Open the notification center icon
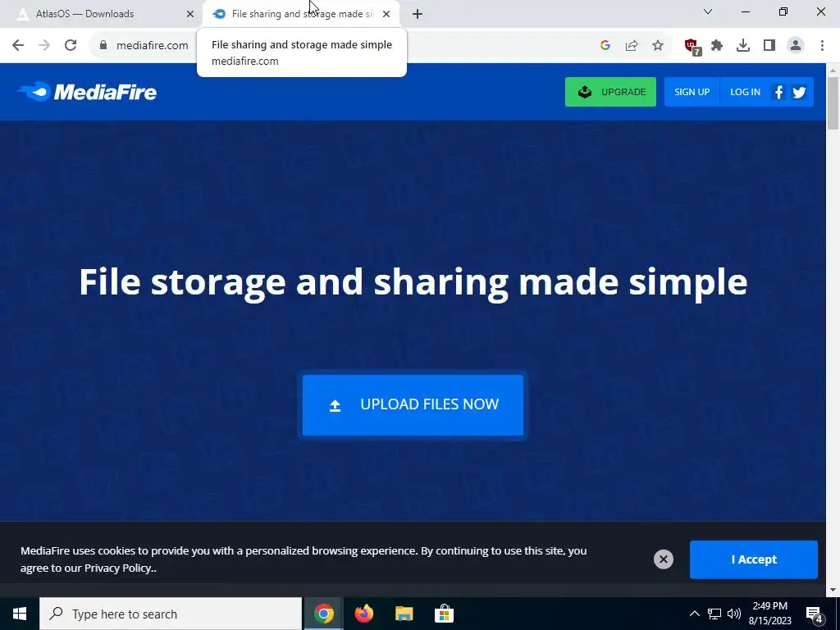 click(x=815, y=614)
